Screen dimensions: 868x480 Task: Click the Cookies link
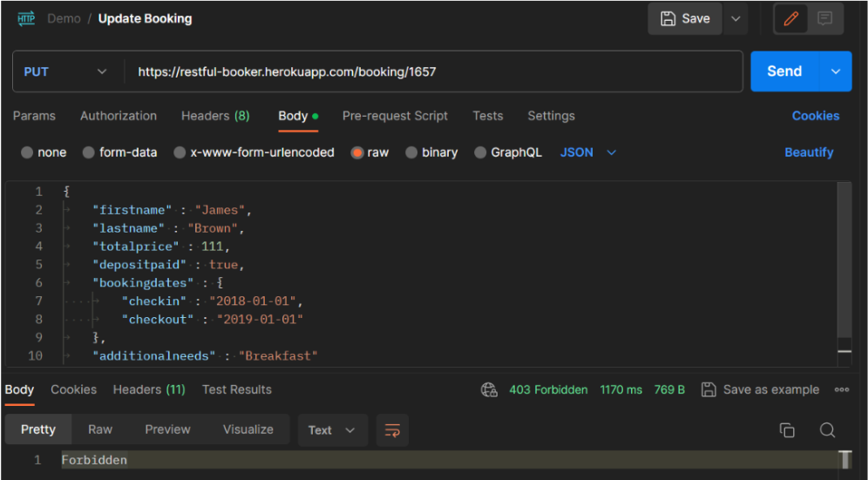[x=816, y=116]
